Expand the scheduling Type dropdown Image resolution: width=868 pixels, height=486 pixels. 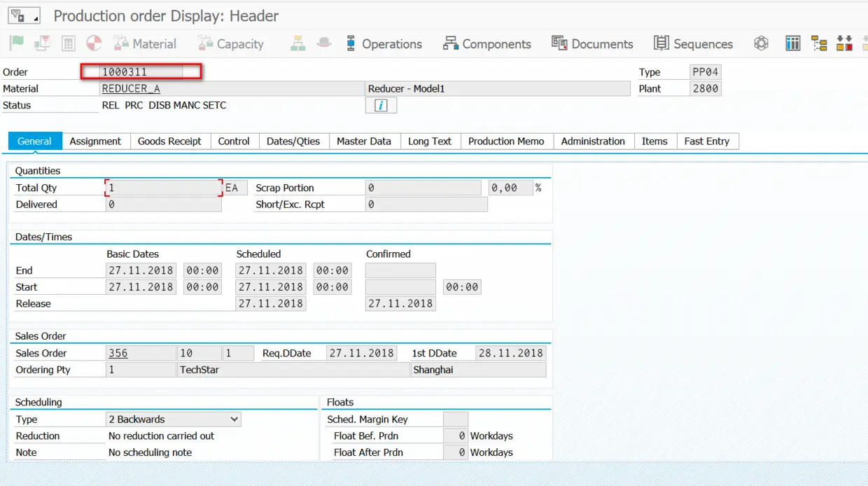[234, 419]
